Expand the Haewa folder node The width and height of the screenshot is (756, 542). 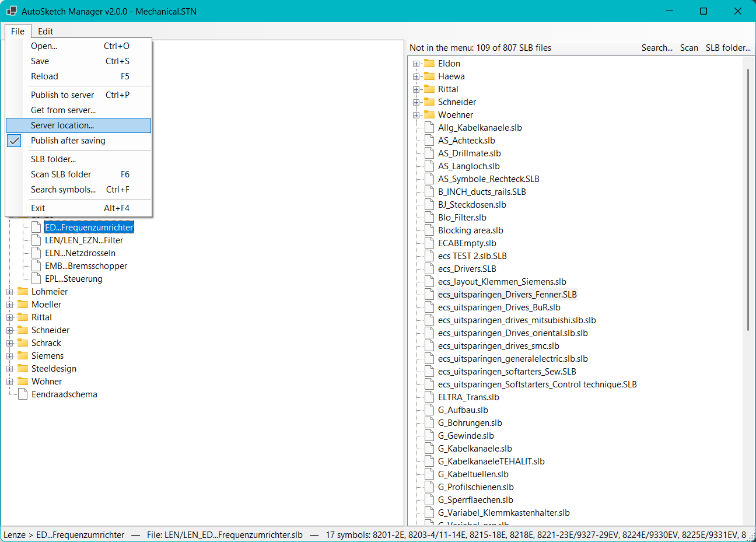[x=416, y=76]
